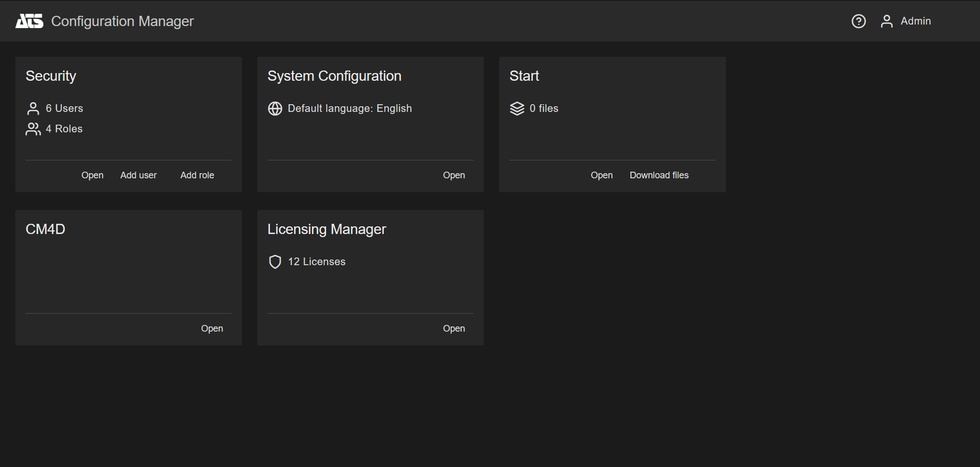Open the CM4D module
The height and width of the screenshot is (467, 980).
[212, 329]
